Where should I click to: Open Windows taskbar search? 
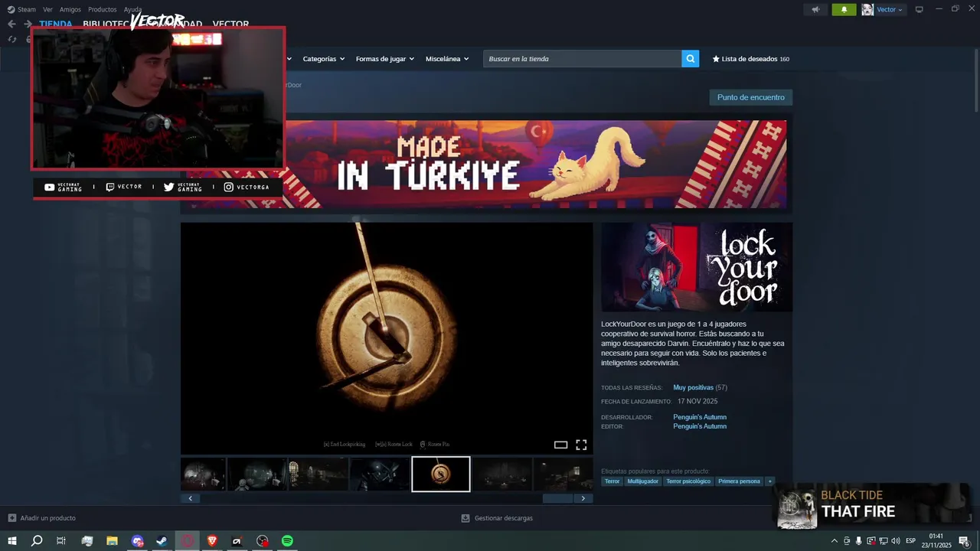[36, 541]
